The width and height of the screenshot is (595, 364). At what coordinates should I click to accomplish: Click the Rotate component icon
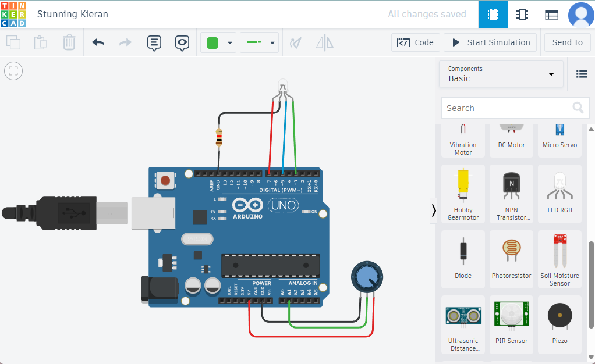click(296, 43)
